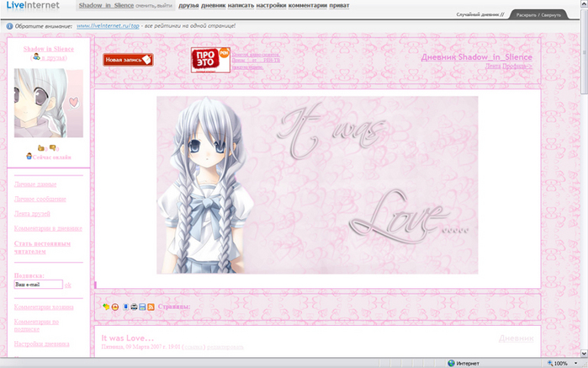Open the 'дневник' menu item

(214, 6)
